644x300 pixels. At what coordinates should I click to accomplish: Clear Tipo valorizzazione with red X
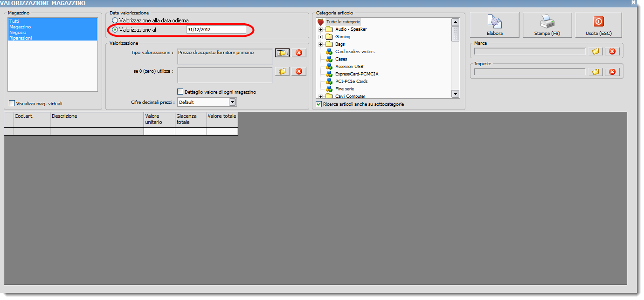tap(299, 53)
